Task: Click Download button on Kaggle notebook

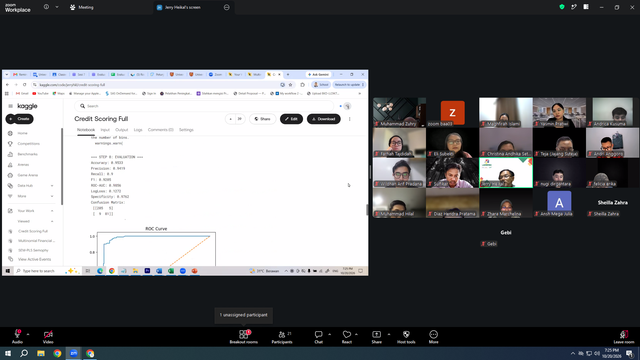Action: point(324,119)
